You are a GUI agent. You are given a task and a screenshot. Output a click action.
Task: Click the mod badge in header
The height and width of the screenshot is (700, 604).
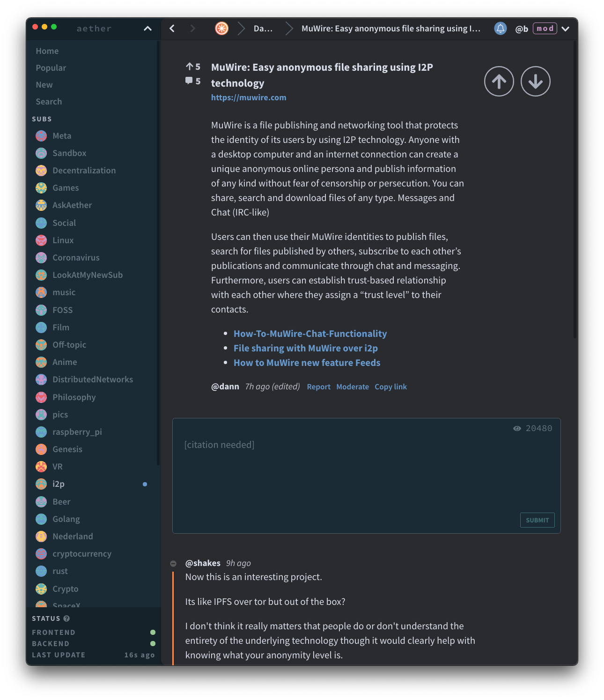pos(545,29)
